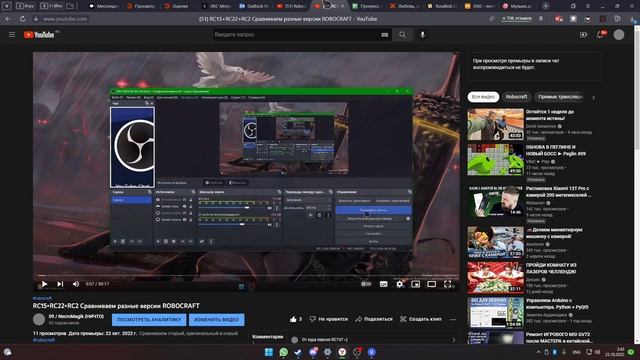This screenshot has height=360, width=640.
Task: Switch to the miniplayer
Action: coord(416,284)
